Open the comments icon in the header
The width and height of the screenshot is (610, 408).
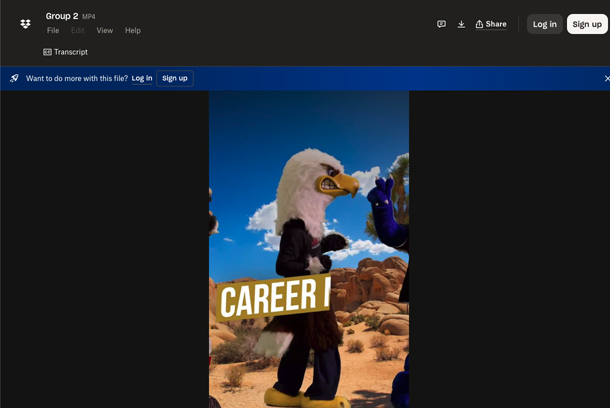[441, 24]
